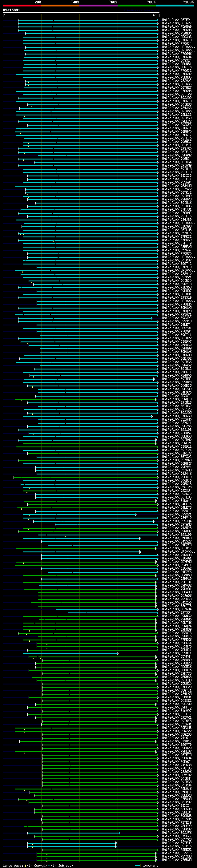
Task: Click the purple ~60% identity legend segment
Action: (98, 5)
